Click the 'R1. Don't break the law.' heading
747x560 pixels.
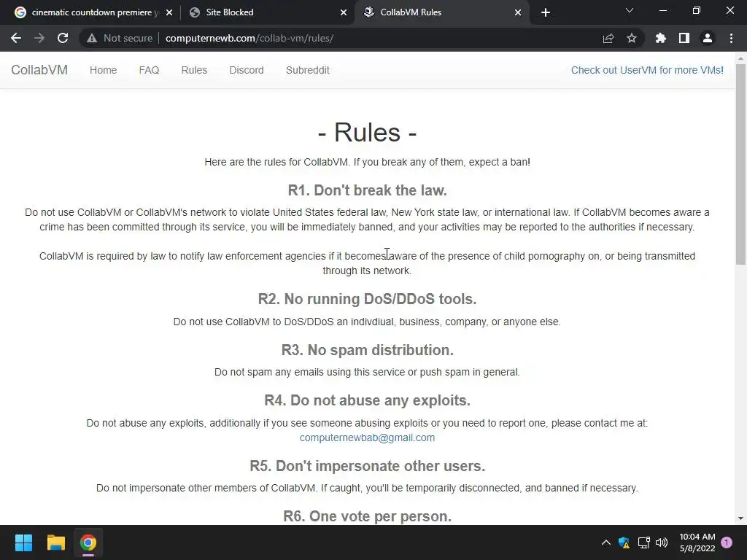point(368,190)
